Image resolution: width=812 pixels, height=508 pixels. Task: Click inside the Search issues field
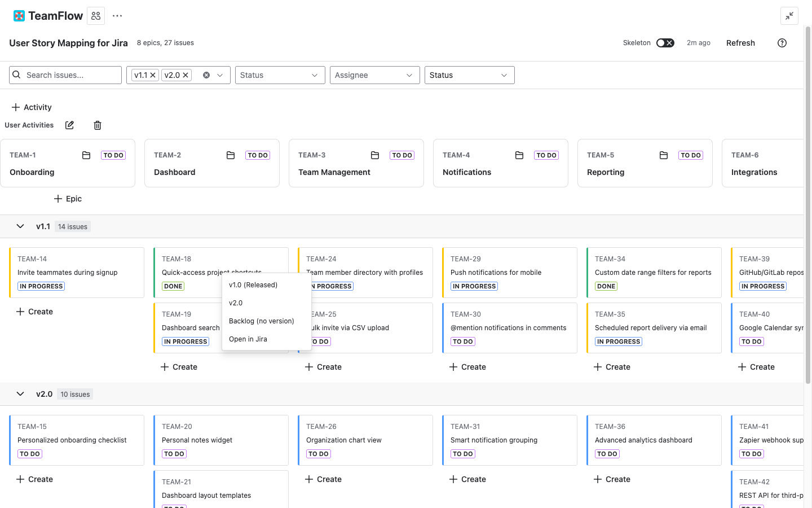(68, 75)
